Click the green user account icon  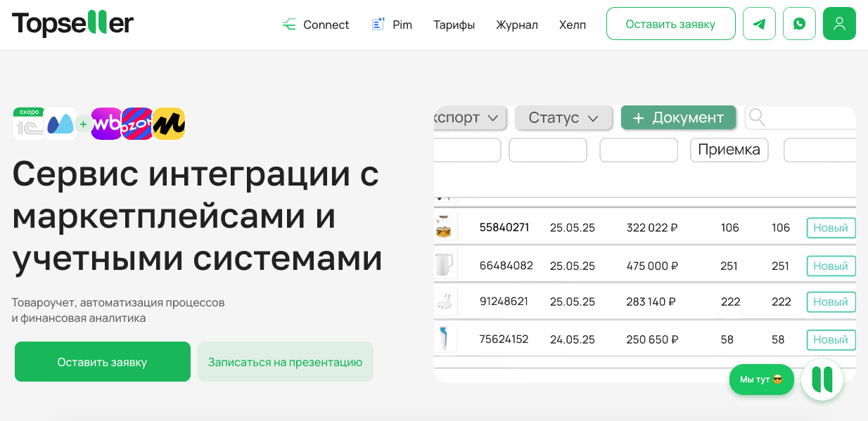[839, 23]
